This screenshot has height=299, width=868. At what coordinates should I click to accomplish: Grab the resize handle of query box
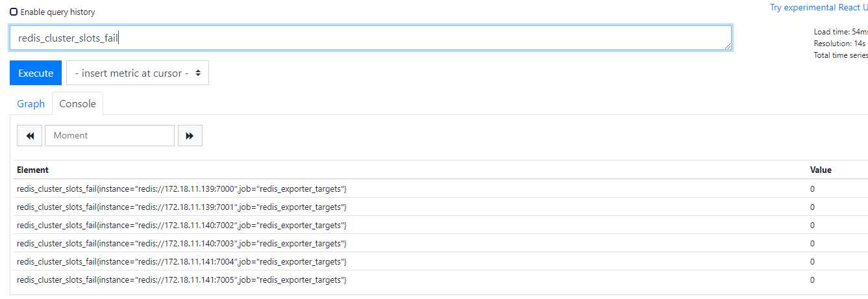pyautogui.click(x=727, y=46)
